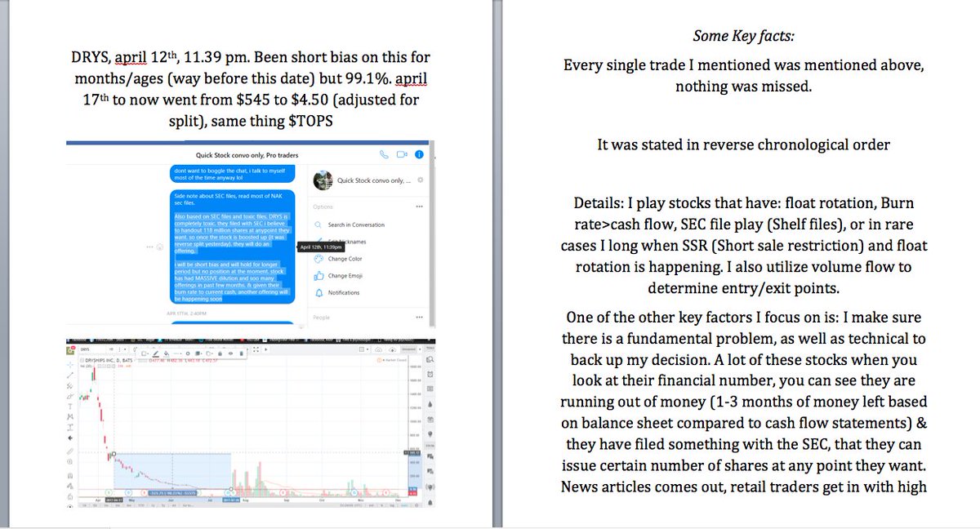Select the text annotation tool
Image resolution: width=980 pixels, height=529 pixels.
70,407
